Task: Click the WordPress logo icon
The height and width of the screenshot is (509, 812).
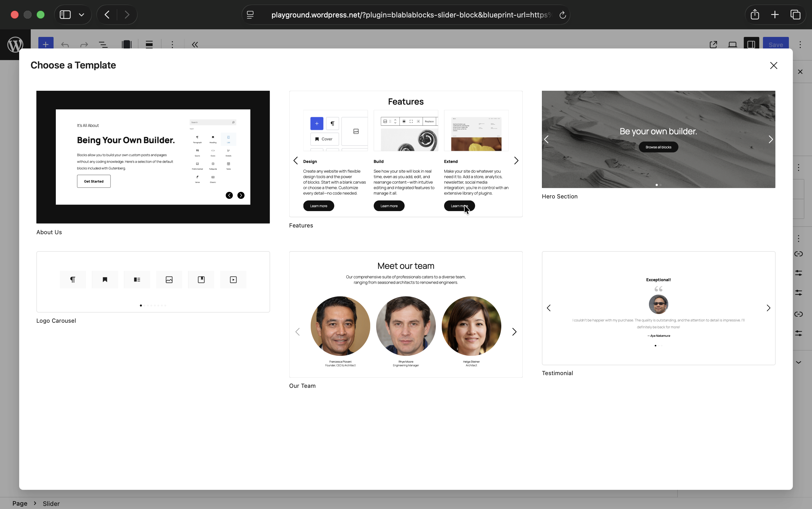Action: 15,45
